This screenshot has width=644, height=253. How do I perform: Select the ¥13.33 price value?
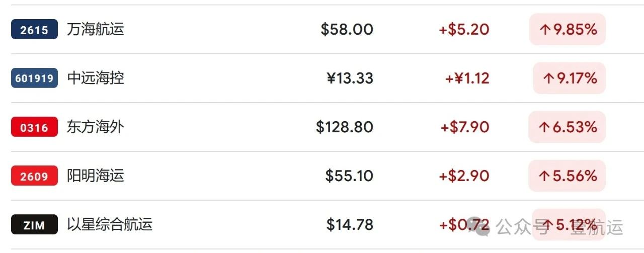click(350, 78)
